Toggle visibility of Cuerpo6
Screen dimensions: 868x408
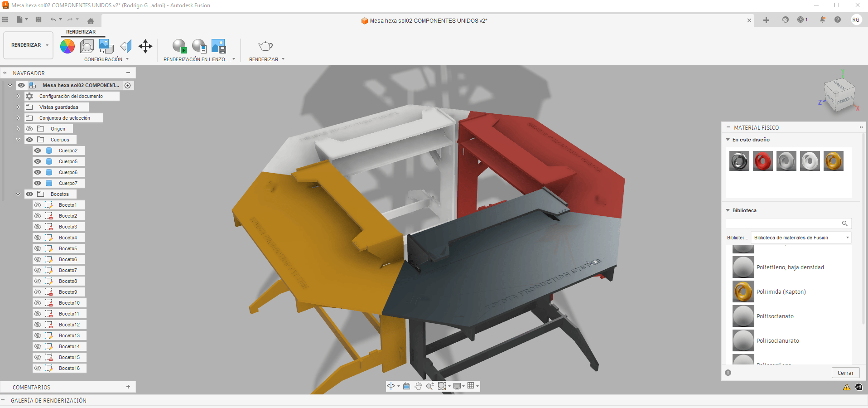38,172
